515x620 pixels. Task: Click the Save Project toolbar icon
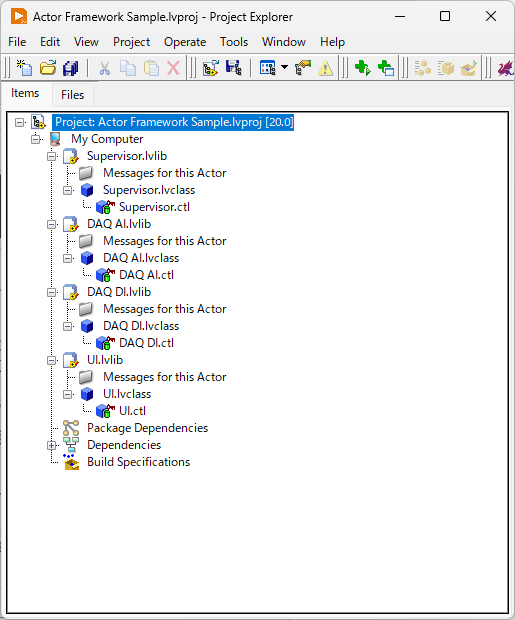(233, 68)
